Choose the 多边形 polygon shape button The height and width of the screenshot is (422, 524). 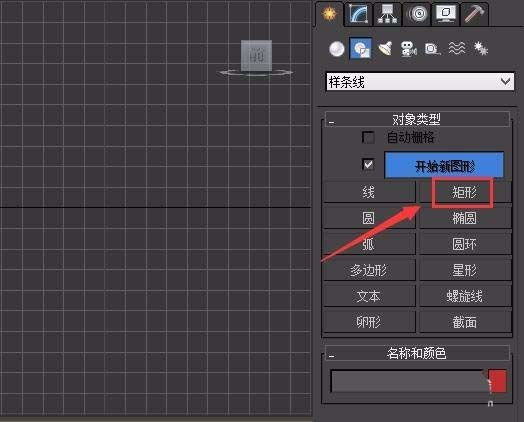[x=369, y=270]
